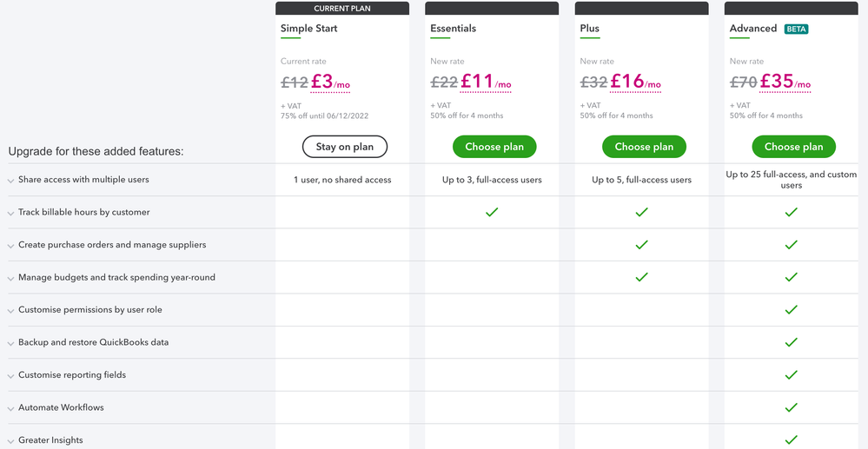Click Advanced checkmark for Automate Workflows
Screen dimensions: 868x449
coord(791,407)
